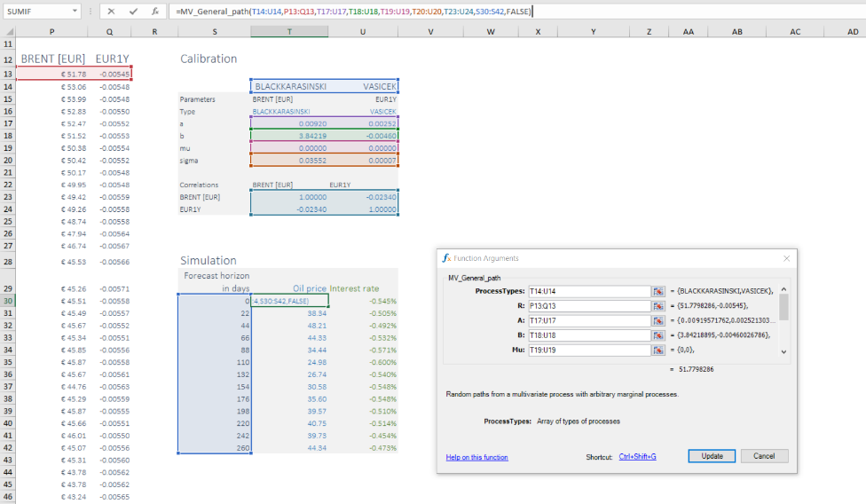Click the A argument field

(x=589, y=320)
